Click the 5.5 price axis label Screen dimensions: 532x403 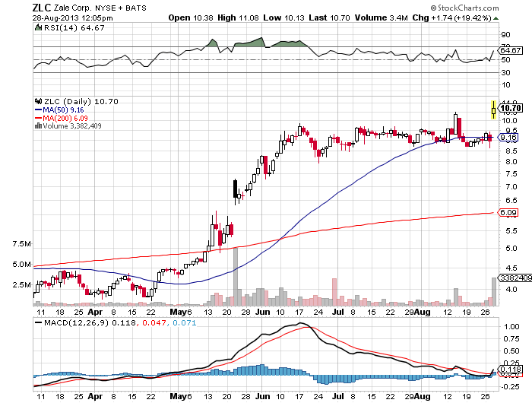511,231
